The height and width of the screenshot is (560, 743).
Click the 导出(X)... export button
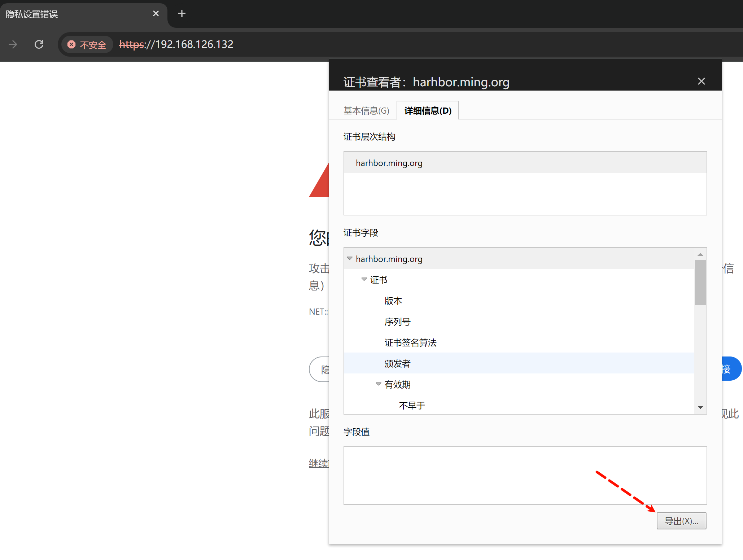click(x=681, y=521)
